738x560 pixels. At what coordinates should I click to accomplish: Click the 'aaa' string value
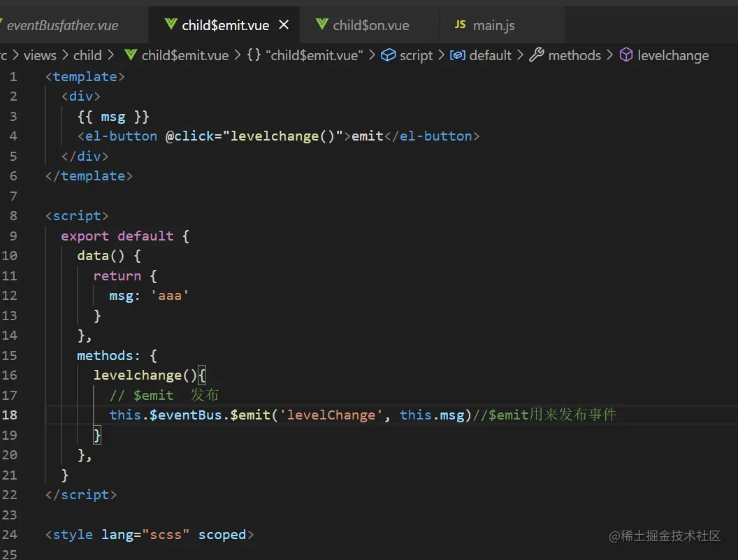(x=169, y=296)
